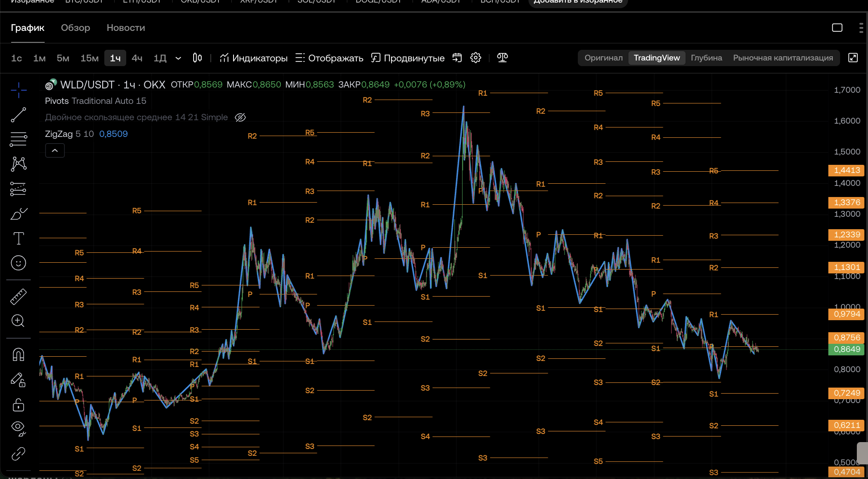Open the Отображать display menu
This screenshot has width=868, height=479.
pyautogui.click(x=329, y=58)
